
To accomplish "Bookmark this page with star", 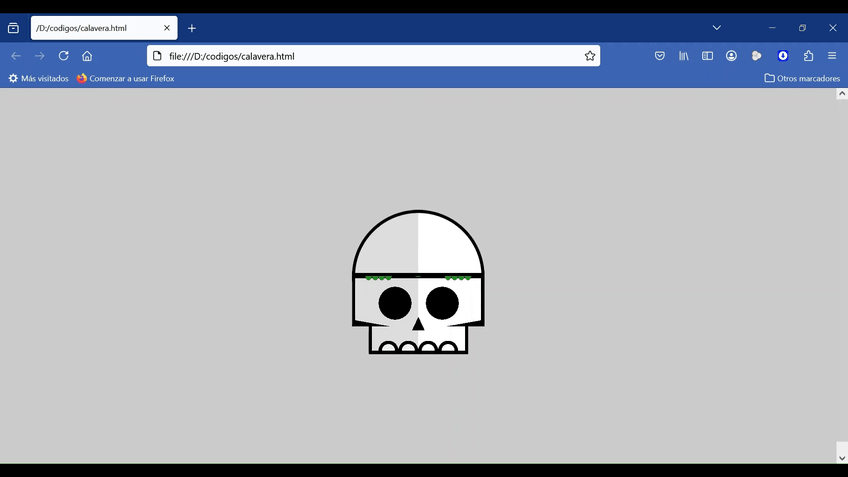I will (x=589, y=56).
